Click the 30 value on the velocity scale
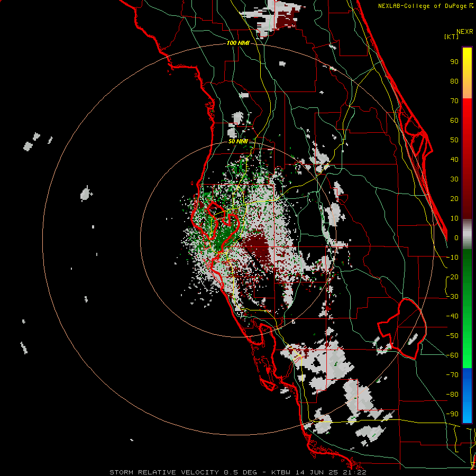Viewport: 476px width, 476px height. pos(454,179)
